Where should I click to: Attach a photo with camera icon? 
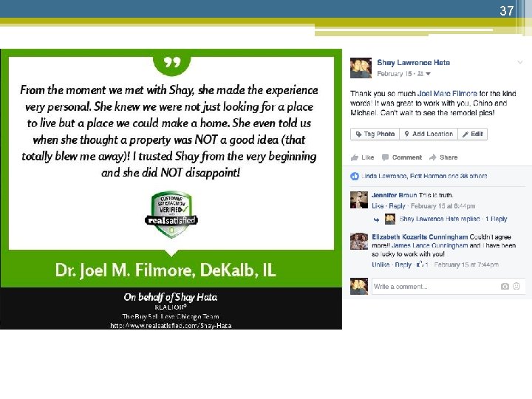[x=505, y=287]
